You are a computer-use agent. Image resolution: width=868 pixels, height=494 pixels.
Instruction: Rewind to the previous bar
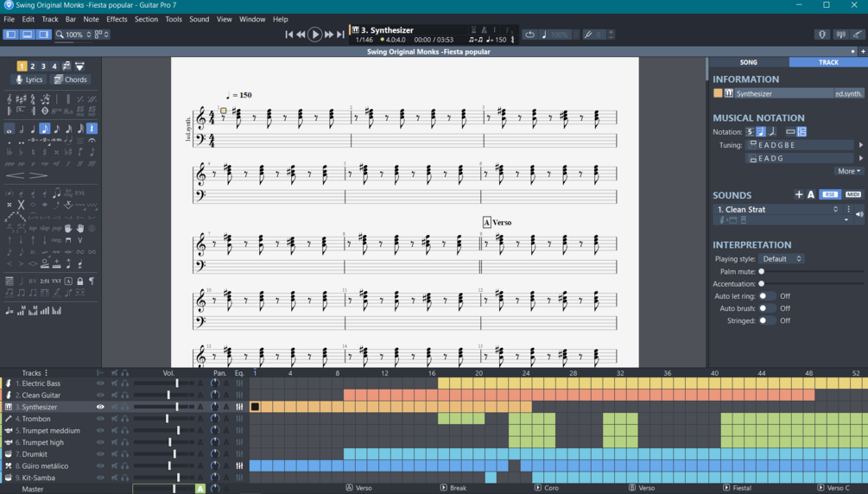coord(301,35)
